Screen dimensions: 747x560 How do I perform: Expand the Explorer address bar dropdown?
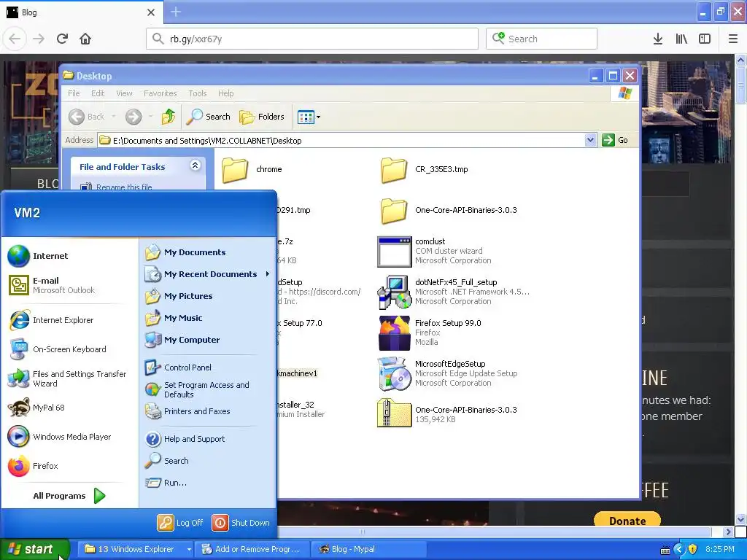point(590,140)
